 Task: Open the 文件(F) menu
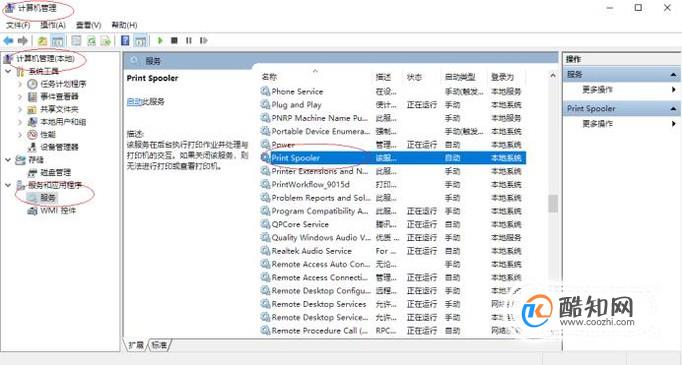(18, 25)
